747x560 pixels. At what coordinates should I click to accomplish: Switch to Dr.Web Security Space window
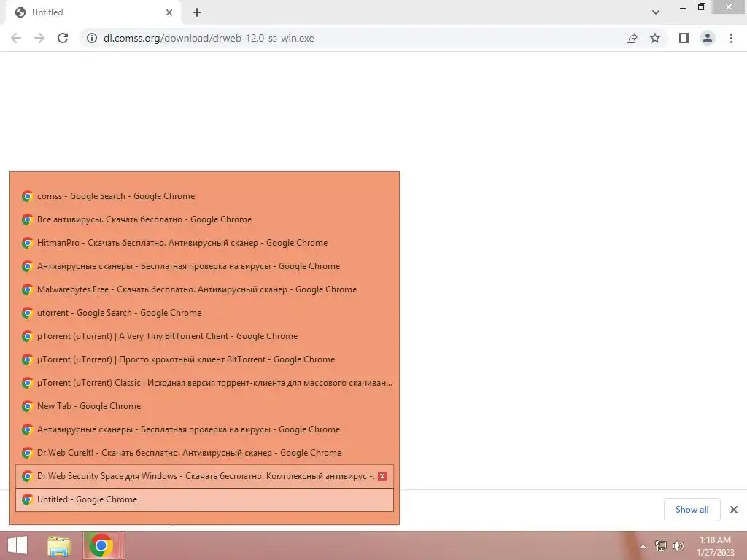tap(204, 476)
